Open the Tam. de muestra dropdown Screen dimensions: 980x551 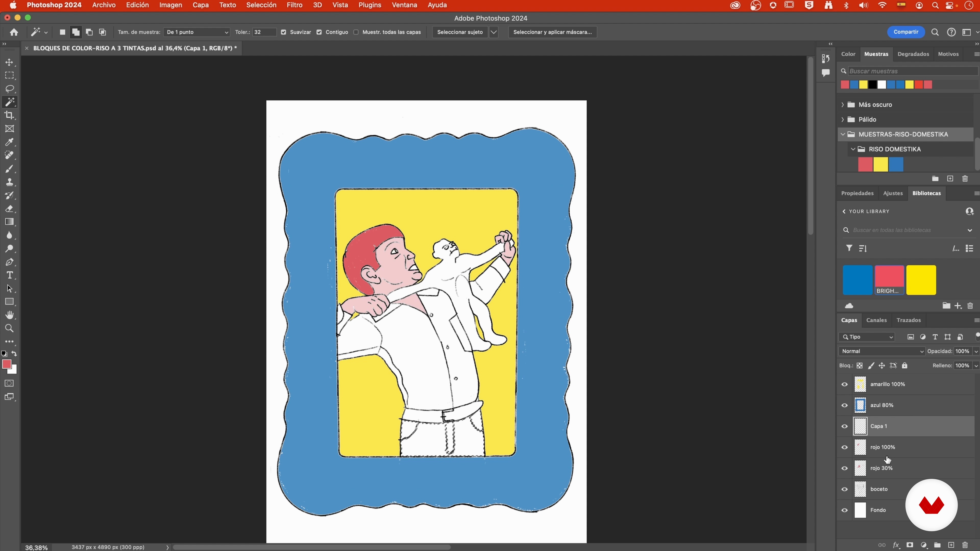tap(196, 32)
